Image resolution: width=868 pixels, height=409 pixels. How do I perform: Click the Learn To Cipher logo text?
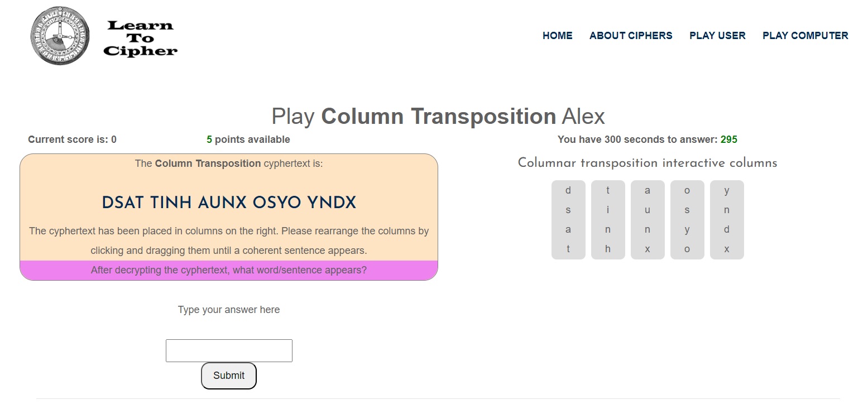click(140, 39)
